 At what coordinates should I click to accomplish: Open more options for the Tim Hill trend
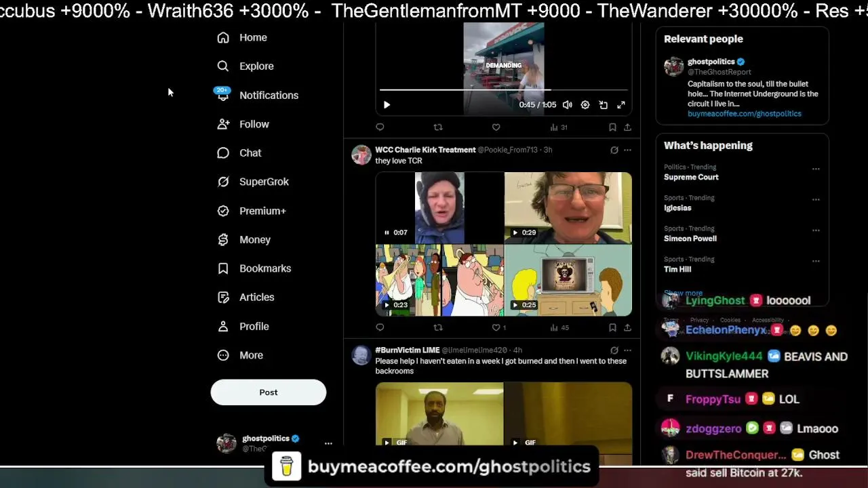pos(816,261)
